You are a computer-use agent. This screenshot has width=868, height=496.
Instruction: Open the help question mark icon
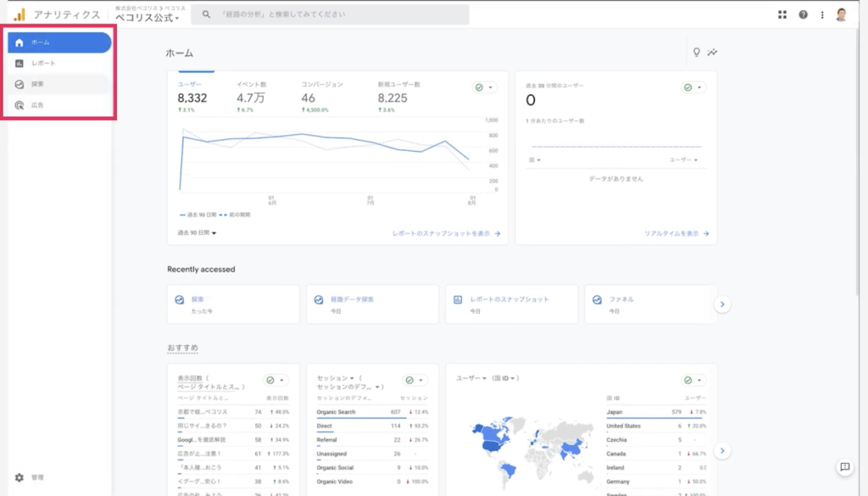coord(803,15)
